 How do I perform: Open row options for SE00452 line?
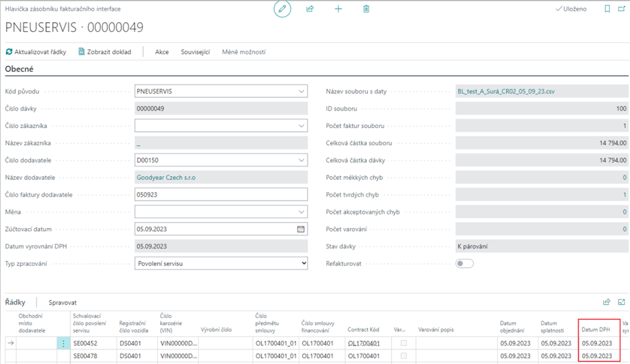pos(64,343)
